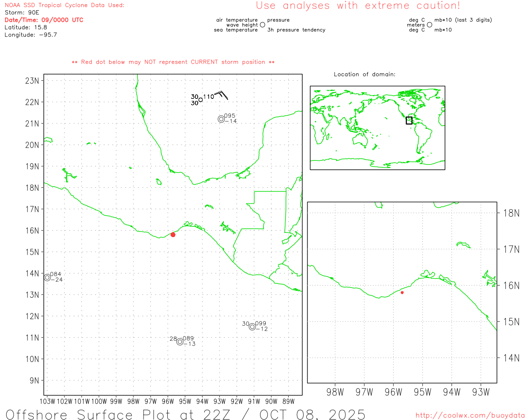Click the '12N' latitude label on main map
The width and height of the screenshot is (525, 420).
point(32,316)
